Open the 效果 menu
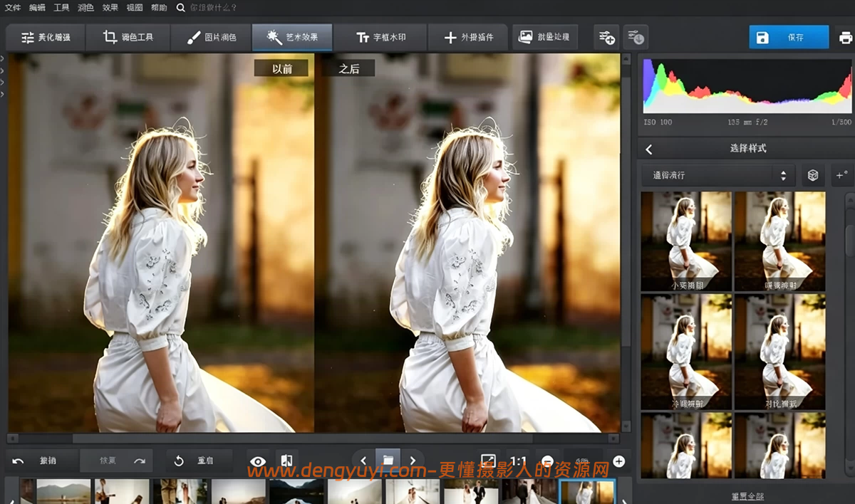 [x=110, y=8]
